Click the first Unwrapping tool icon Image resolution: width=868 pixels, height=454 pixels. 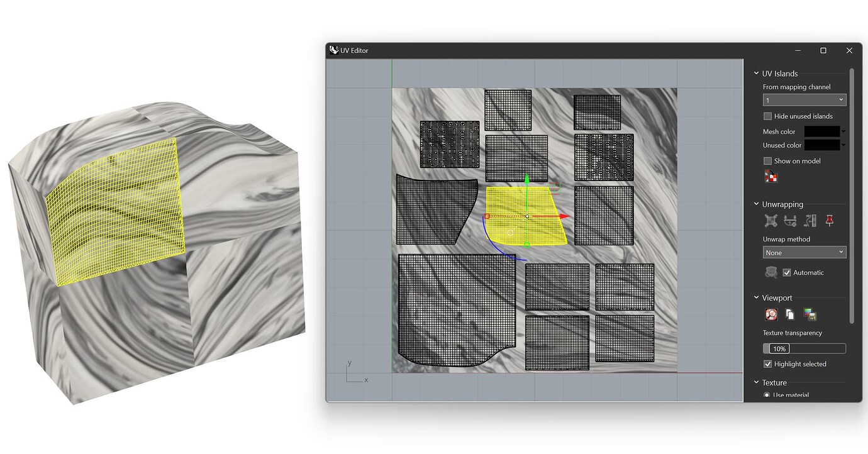(771, 221)
